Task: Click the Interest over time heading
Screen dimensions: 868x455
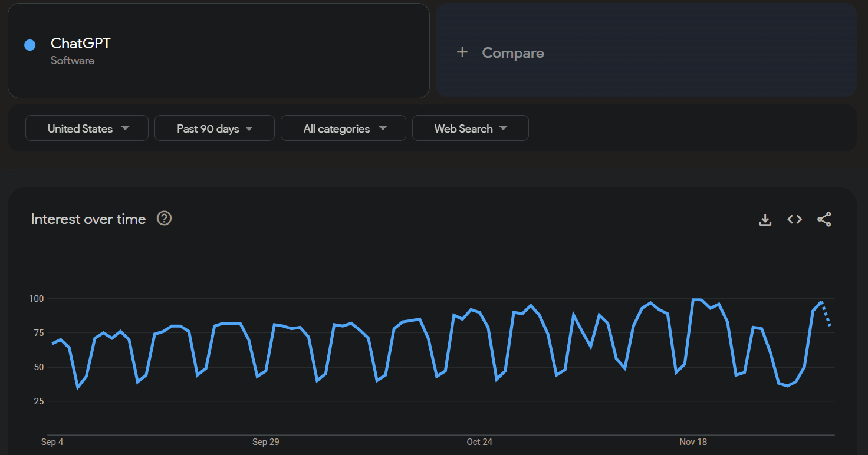Action: (88, 219)
